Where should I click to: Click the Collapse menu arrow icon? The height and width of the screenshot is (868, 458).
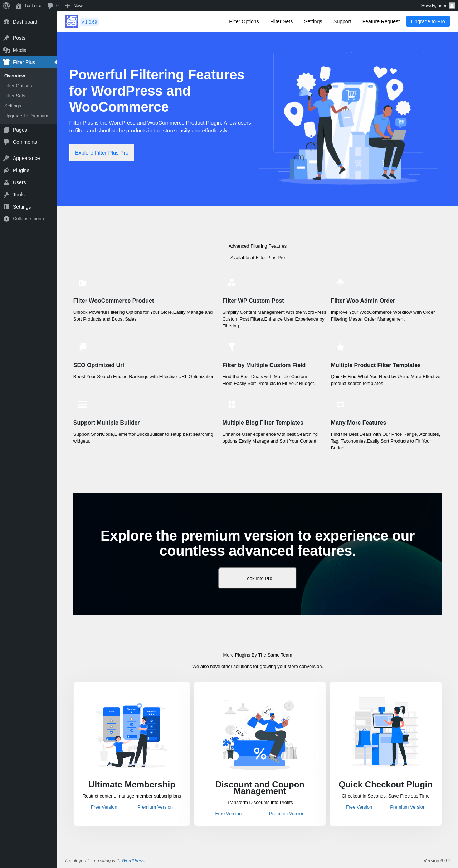pos(6,219)
